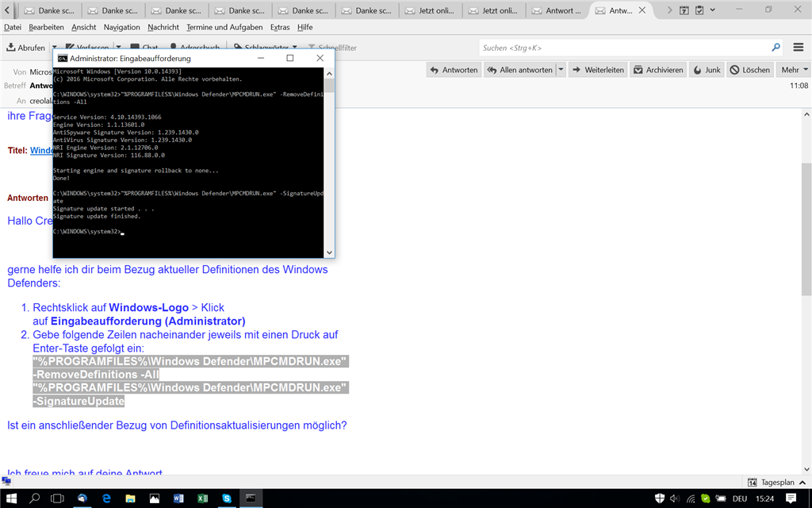This screenshot has height=508, width=812.
Task: Open the tasks tab icon
Action: pos(699,10)
